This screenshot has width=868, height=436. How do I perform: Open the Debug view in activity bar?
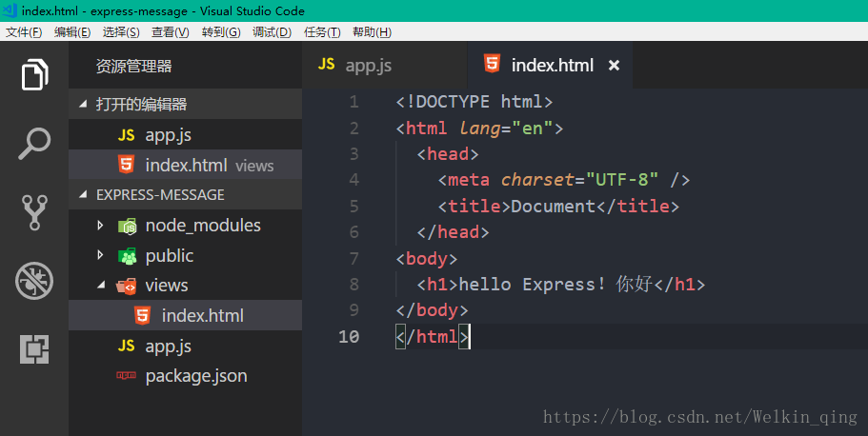pos(34,281)
